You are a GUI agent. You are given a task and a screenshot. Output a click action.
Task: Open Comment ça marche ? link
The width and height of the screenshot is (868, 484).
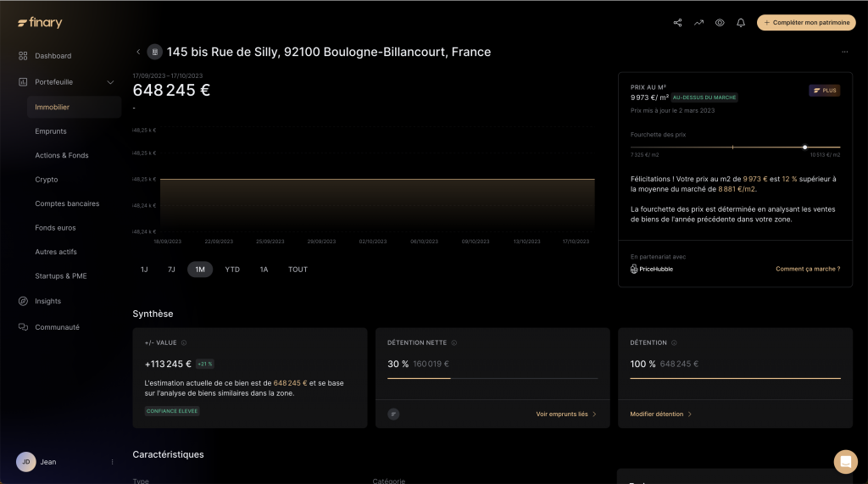point(808,270)
